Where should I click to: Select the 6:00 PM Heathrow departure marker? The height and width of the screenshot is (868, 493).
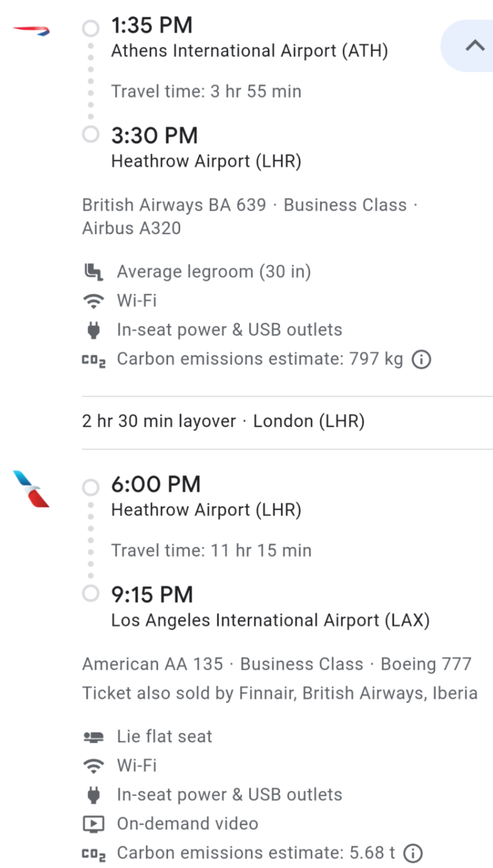[91, 487]
